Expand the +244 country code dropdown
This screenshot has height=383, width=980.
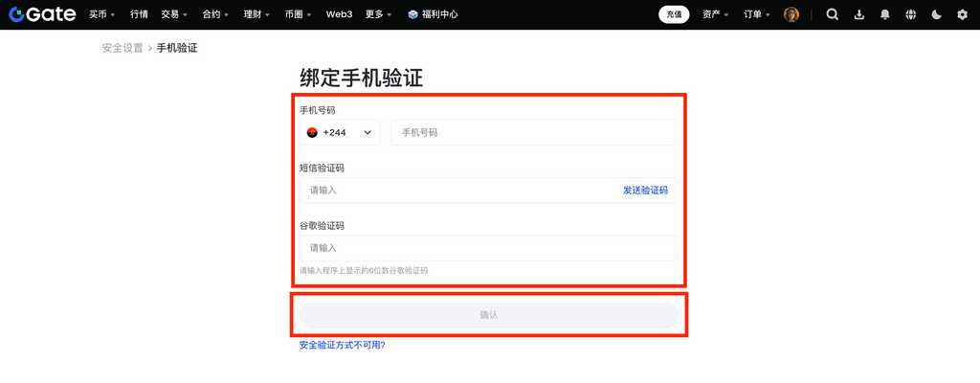click(x=340, y=132)
